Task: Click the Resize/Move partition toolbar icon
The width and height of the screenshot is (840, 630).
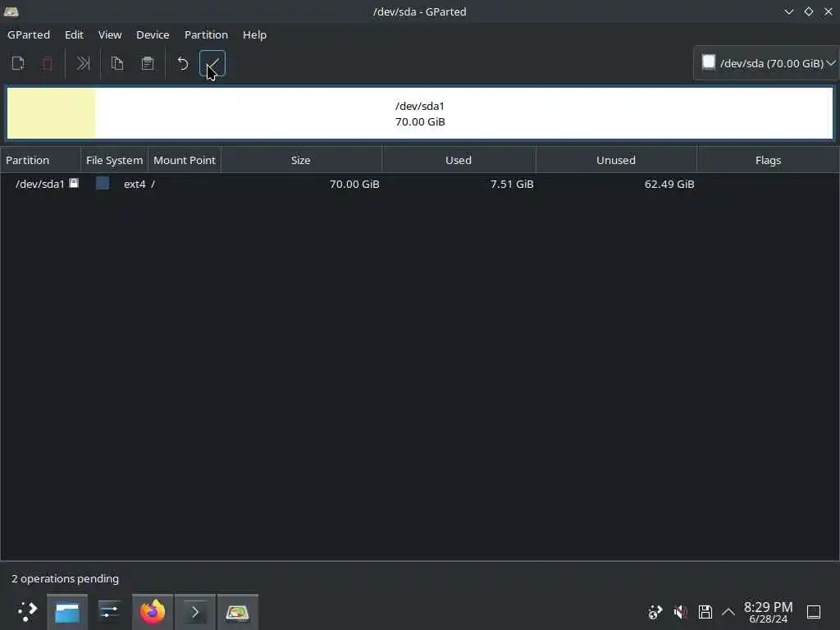Action: [x=83, y=63]
